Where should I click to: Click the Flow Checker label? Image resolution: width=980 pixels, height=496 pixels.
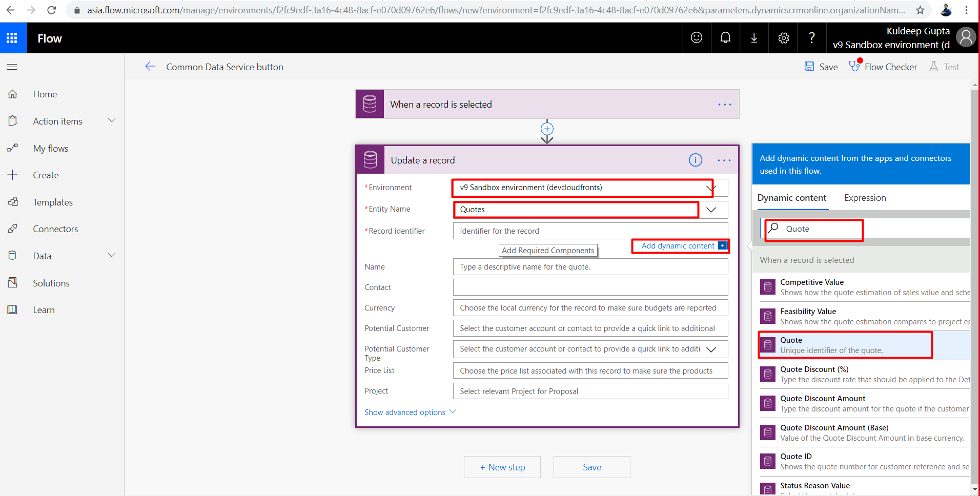click(x=891, y=67)
